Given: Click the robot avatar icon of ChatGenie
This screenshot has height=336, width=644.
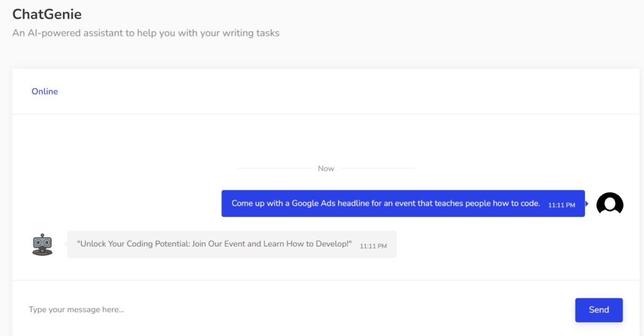Looking at the screenshot, I should 42,244.
